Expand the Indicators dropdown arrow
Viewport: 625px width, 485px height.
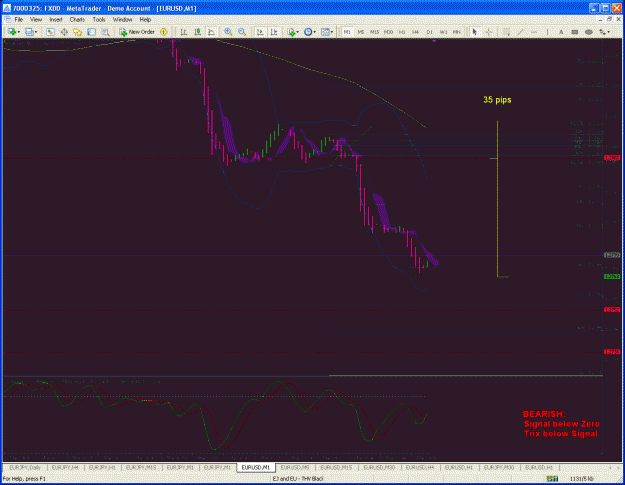297,32
